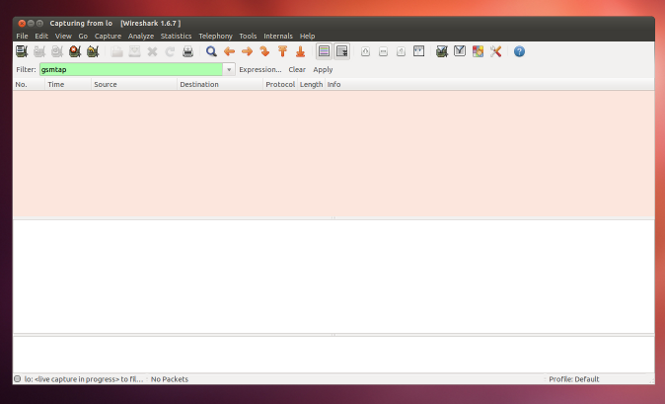This screenshot has width=665, height=404.
Task: Open the Statistics menu
Action: pos(176,36)
